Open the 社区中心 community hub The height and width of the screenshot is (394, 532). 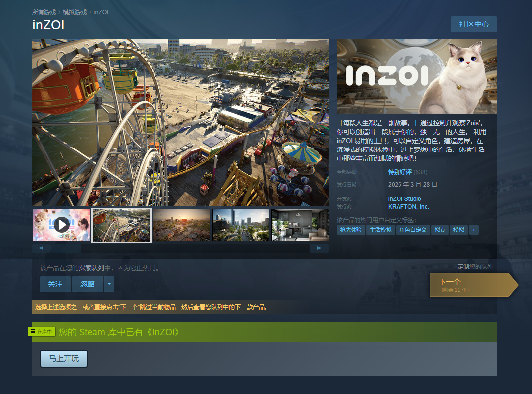[474, 24]
